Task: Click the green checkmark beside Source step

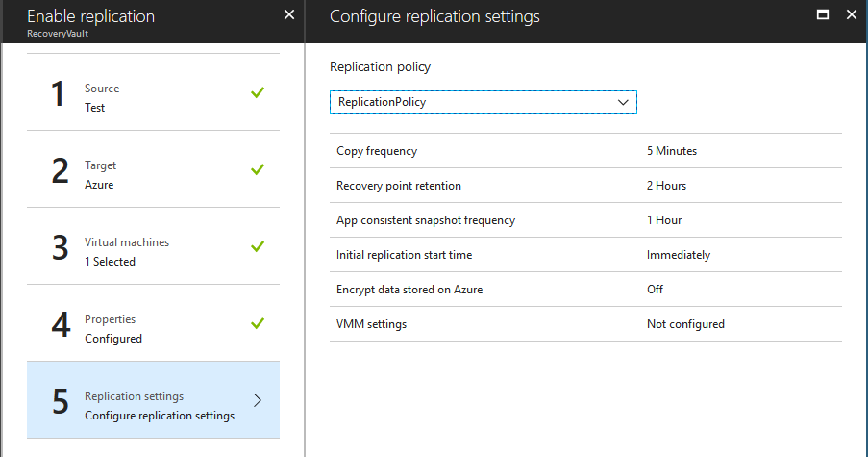Action: [258, 92]
